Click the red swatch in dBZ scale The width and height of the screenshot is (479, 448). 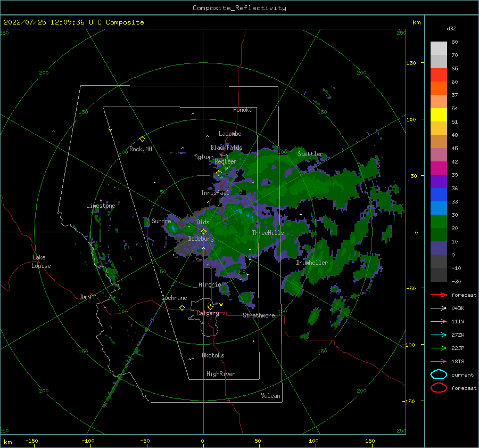click(439, 75)
